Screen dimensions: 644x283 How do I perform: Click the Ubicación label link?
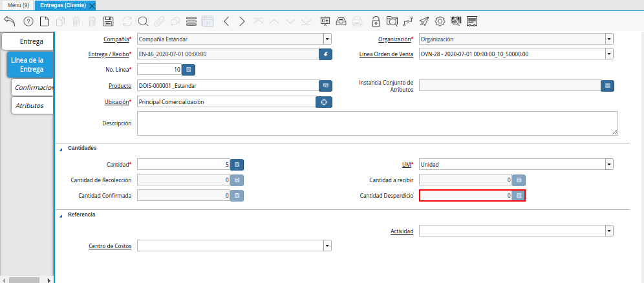pos(117,101)
